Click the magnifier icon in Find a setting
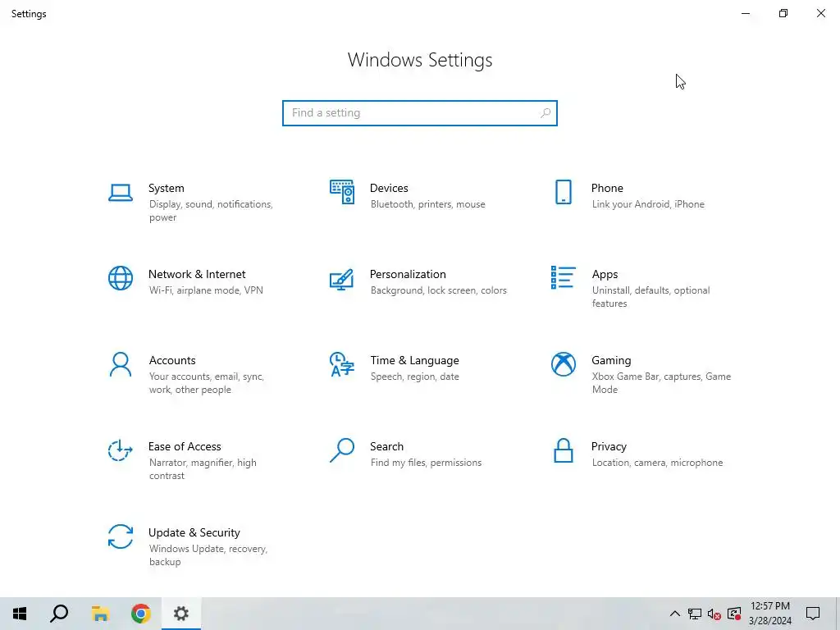Image resolution: width=840 pixels, height=630 pixels. click(x=546, y=113)
